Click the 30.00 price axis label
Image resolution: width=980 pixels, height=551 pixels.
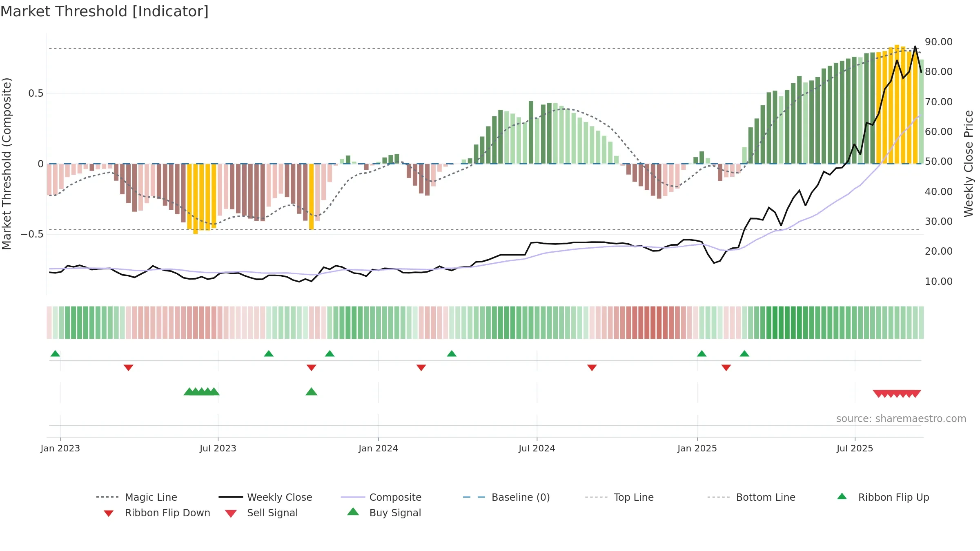click(939, 221)
